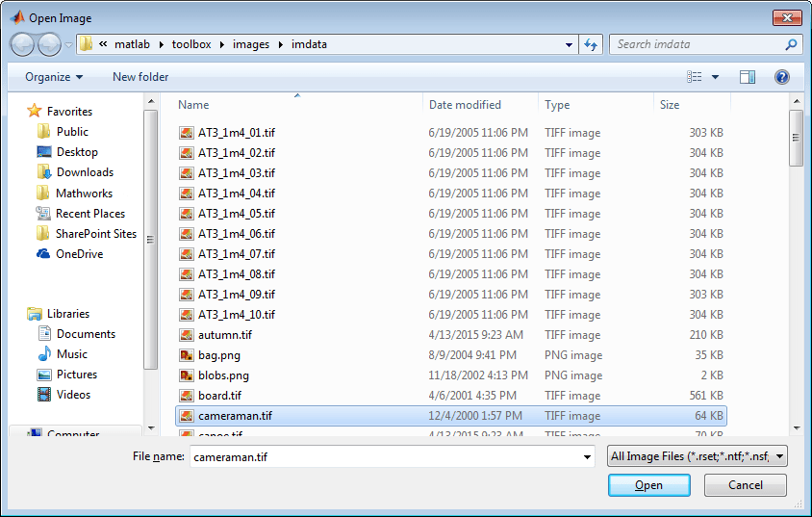812x517 pixels.
Task: Expand hidden breadcrumb chevron «
Action: [x=103, y=44]
